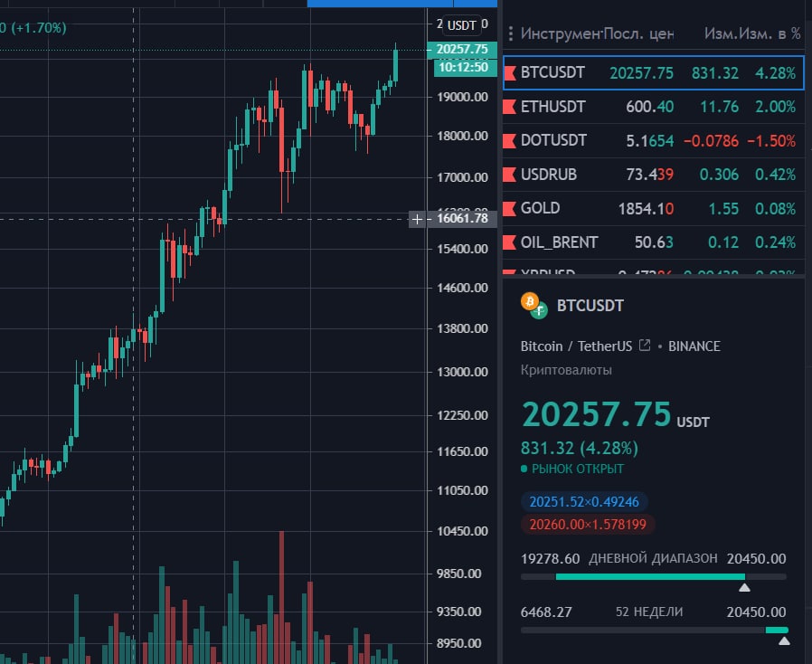Click daily range low 19278.60
This screenshot has width=812, height=664.
point(550,559)
